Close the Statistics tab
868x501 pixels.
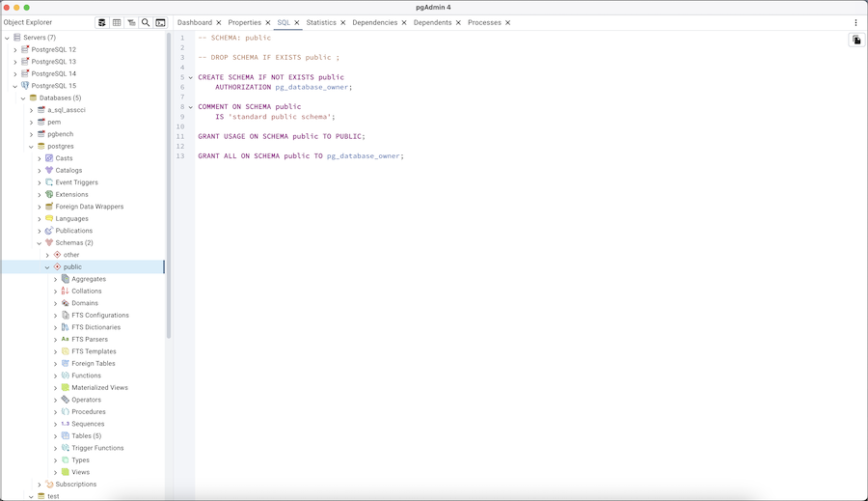click(342, 23)
